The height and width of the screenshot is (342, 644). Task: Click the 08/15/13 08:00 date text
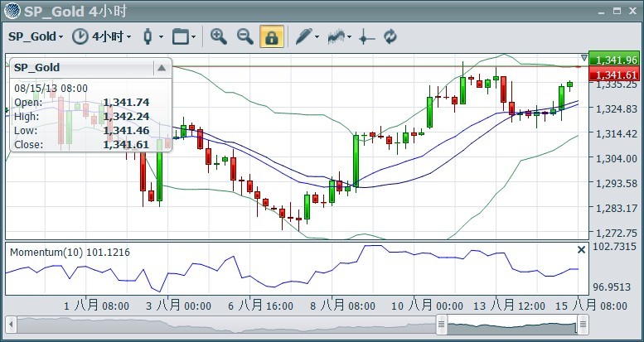click(x=51, y=89)
